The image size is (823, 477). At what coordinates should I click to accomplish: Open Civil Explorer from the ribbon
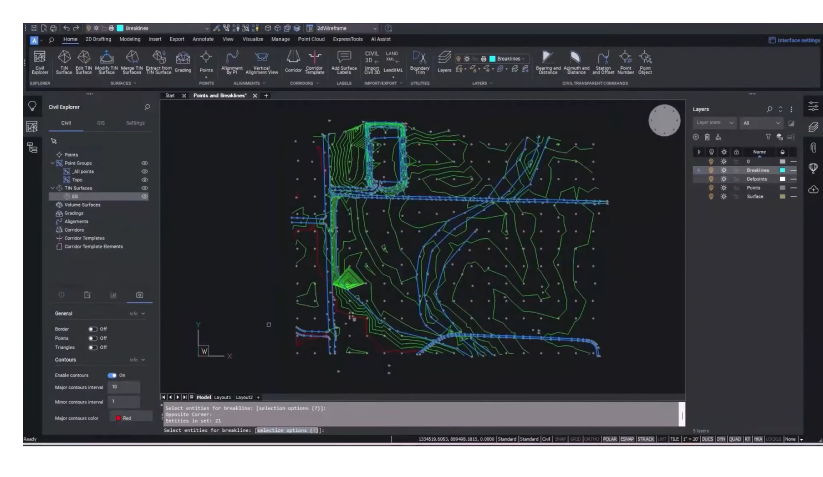(x=40, y=62)
